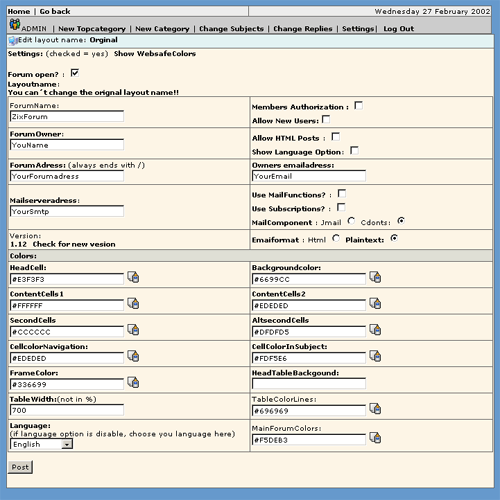Submit form with Post button
Viewport: 500px width, 500px height.
pyautogui.click(x=20, y=467)
